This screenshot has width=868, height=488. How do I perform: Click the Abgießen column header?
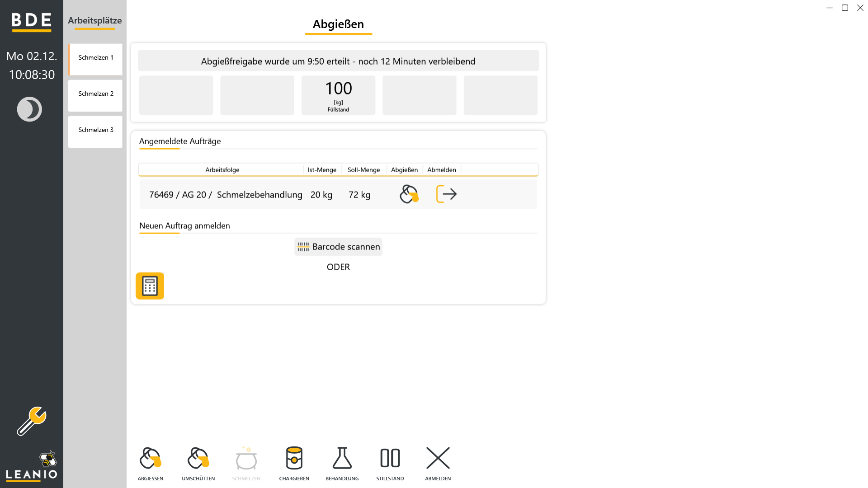[x=405, y=170]
